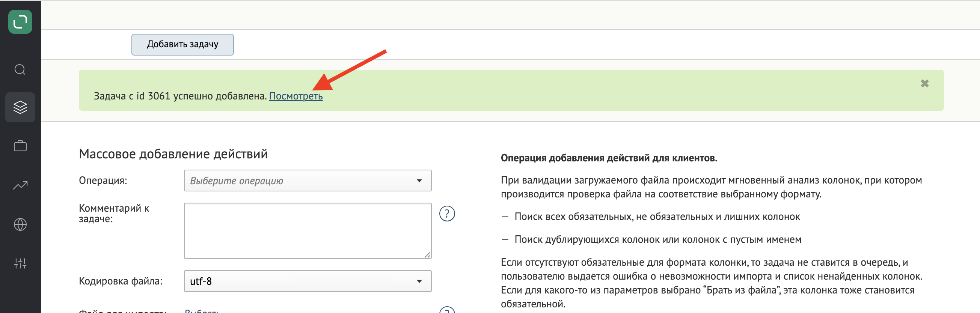Open the 'Выберите операцию' dropdown

point(308,181)
